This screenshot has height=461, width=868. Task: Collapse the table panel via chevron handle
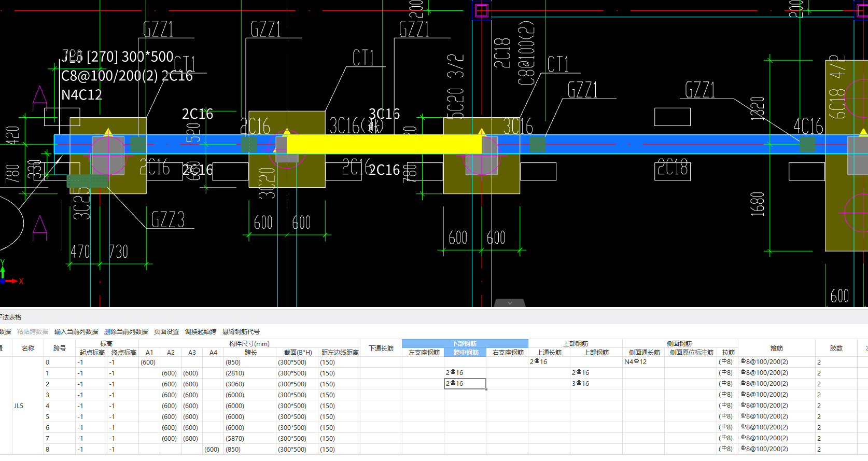coord(510,303)
